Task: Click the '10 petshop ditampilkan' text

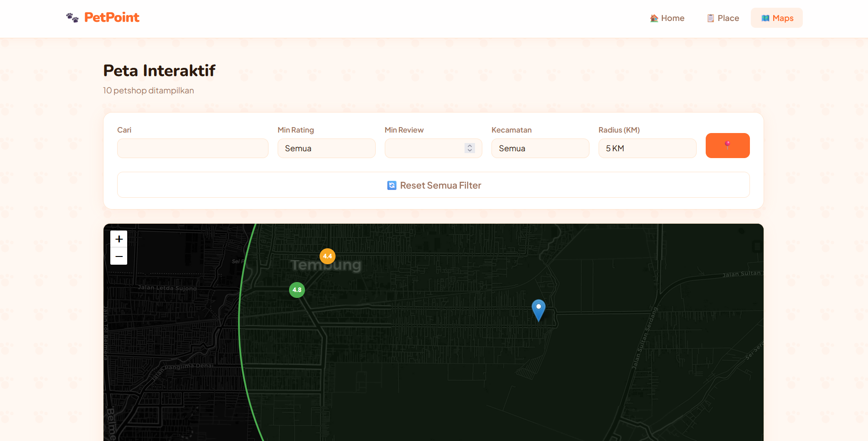Action: point(149,91)
